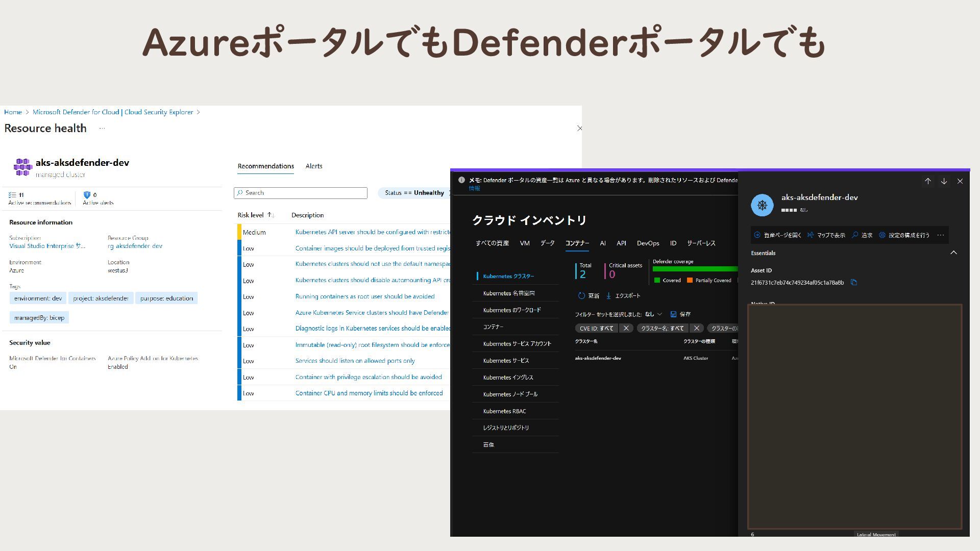980x551 pixels.
Task: Copy the Asset ID value
Action: tap(853, 283)
